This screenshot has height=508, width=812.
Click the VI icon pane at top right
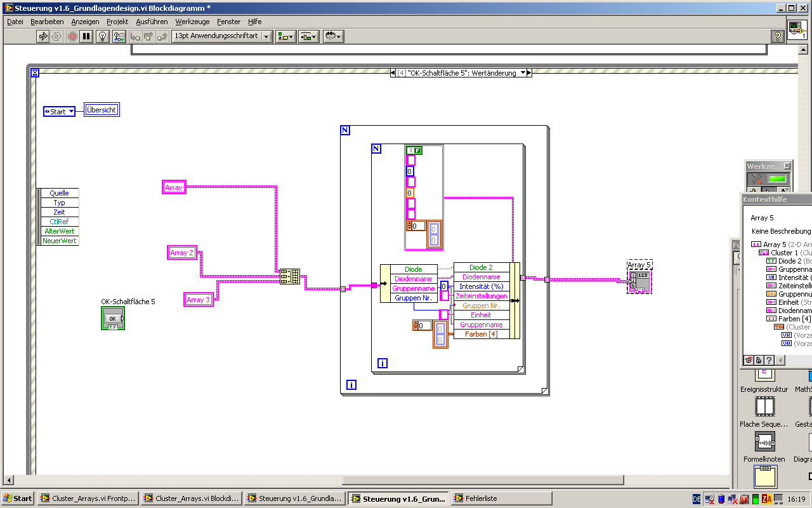797,30
